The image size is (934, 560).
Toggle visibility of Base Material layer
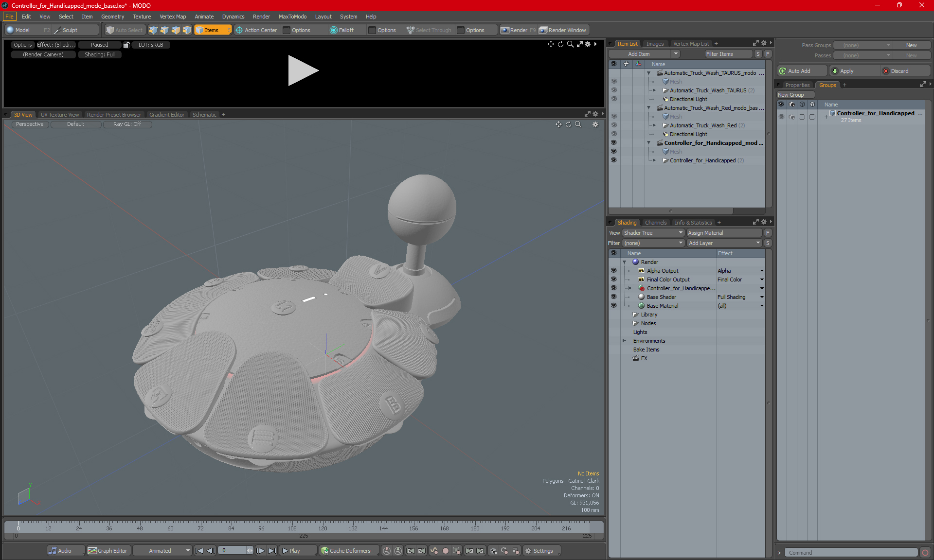(x=613, y=306)
